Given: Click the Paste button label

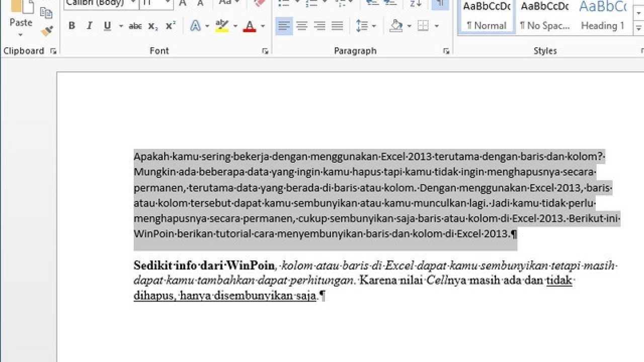Looking at the screenshot, I should pyautogui.click(x=21, y=23).
